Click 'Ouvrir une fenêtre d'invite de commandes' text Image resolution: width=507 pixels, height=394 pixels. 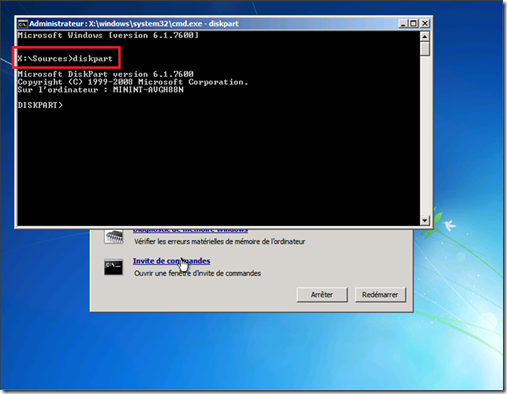tap(198, 274)
